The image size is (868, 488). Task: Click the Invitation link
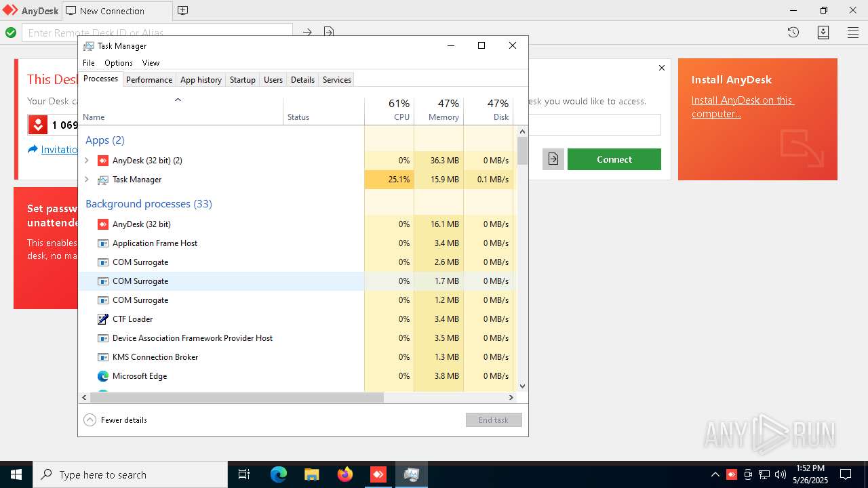(x=60, y=149)
